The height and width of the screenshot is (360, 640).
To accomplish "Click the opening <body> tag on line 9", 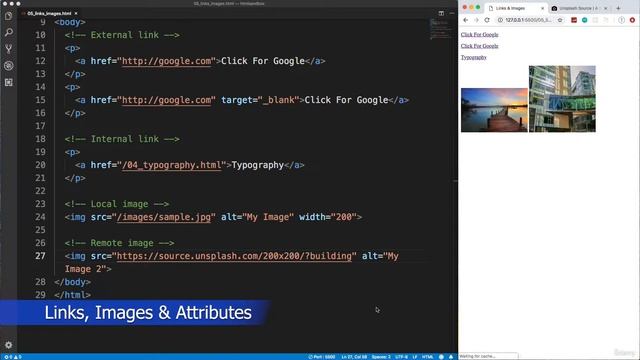I will (x=70, y=22).
